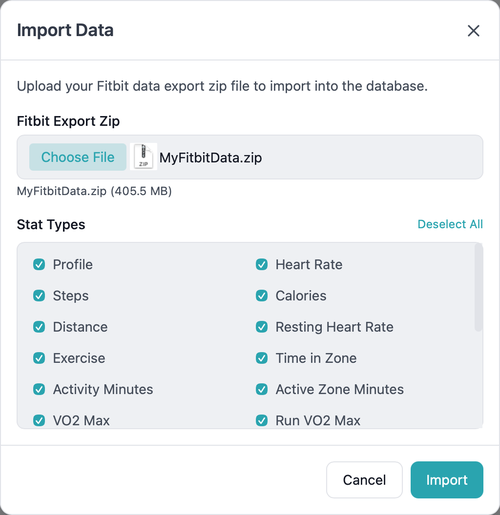Disable Resting Heart Rate stat type
This screenshot has width=500, height=515.
click(x=262, y=327)
